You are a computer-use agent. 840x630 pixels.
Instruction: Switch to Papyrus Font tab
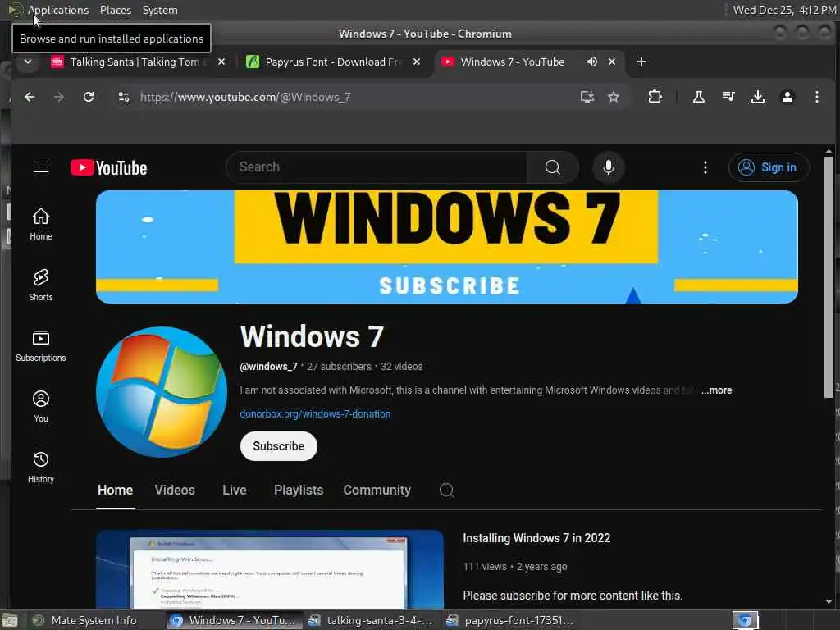(x=332, y=62)
